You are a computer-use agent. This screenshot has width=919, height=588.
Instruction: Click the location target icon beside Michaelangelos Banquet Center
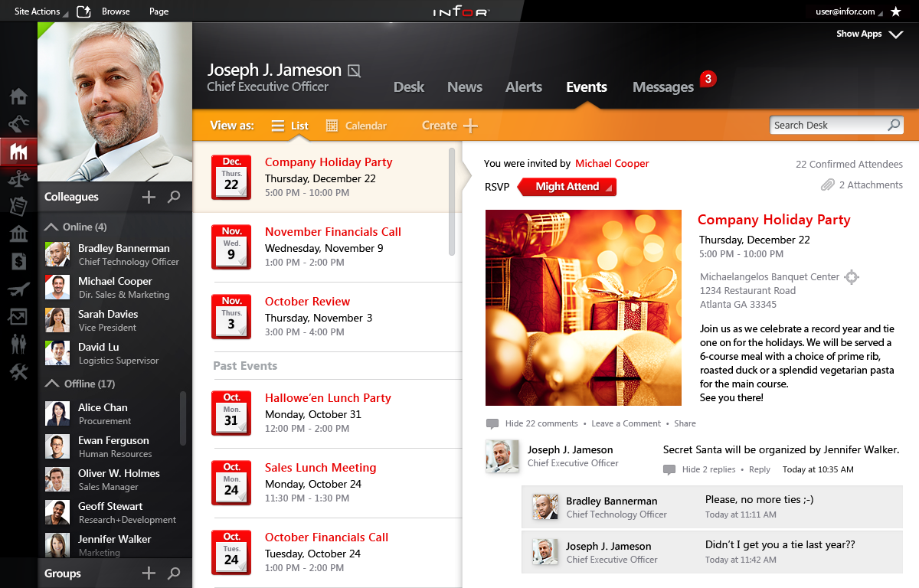851,277
